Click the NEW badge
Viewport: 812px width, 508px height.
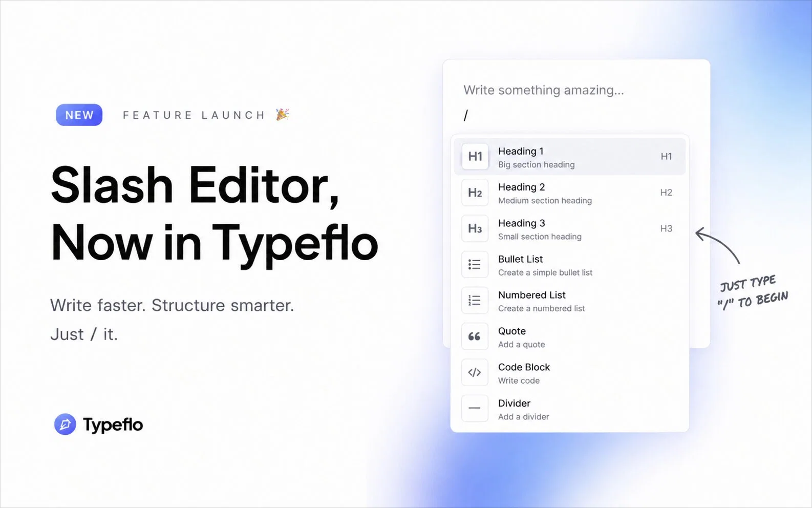(79, 115)
